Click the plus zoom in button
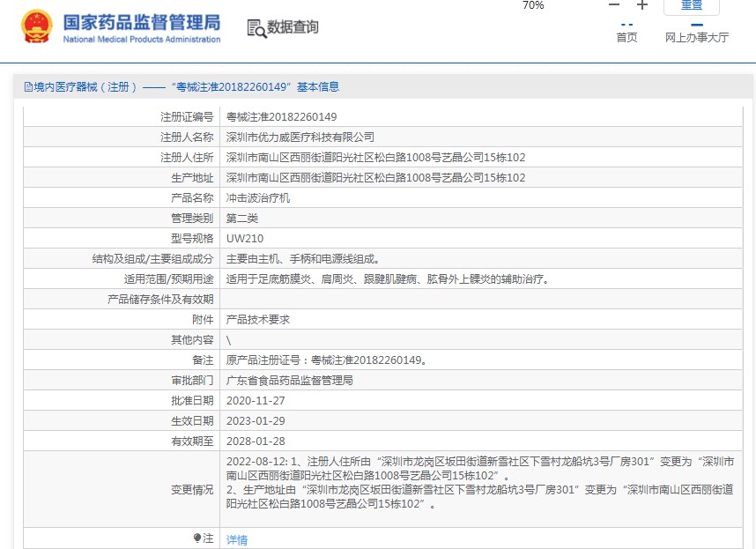Screen dimensions: 756x549 (642, 5)
